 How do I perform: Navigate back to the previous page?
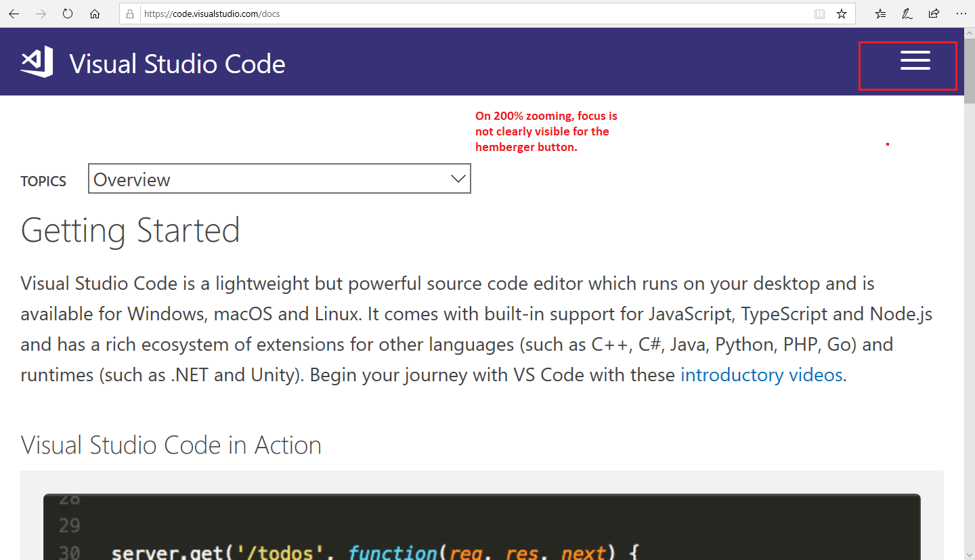pos(14,14)
